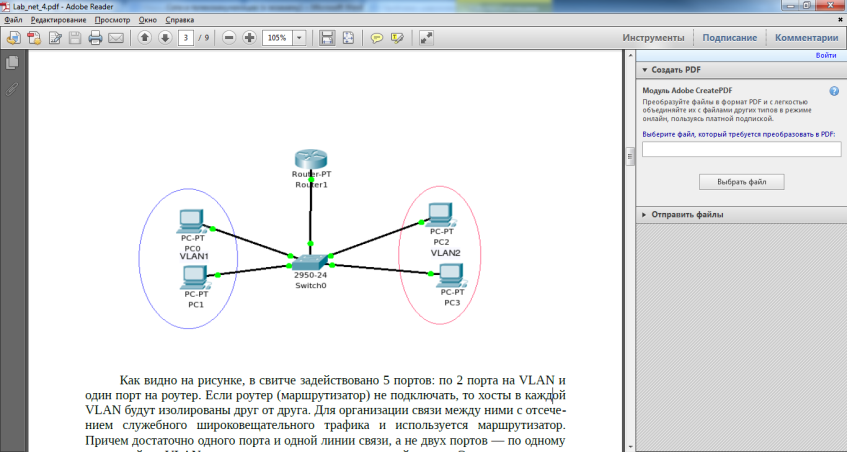
Task: Open the Файл menu
Action: 13,20
